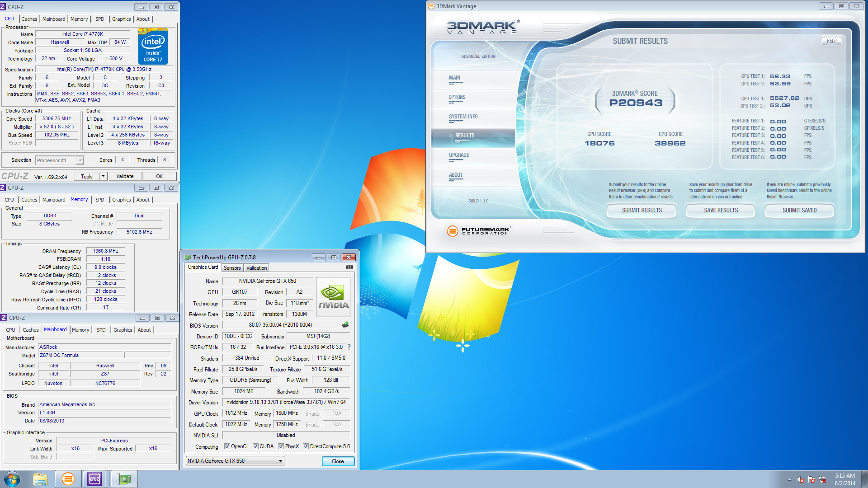
Task: Open SPD tab in top CPU-Z window
Action: coord(100,19)
